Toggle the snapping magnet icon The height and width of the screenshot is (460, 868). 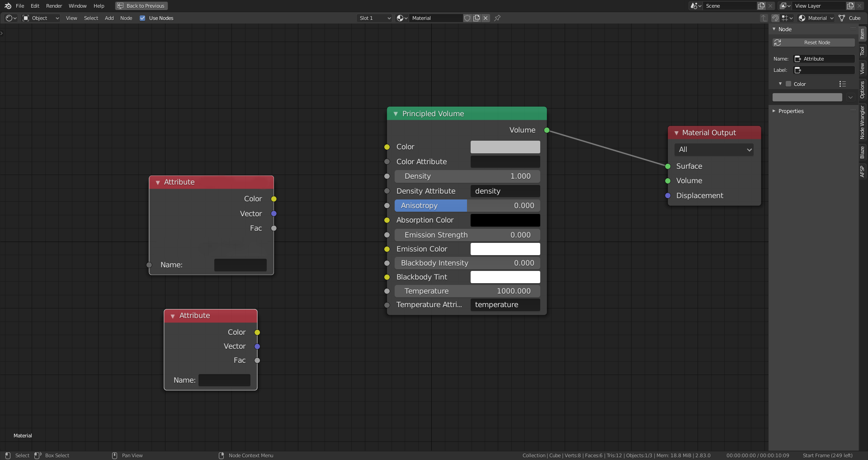pos(775,18)
